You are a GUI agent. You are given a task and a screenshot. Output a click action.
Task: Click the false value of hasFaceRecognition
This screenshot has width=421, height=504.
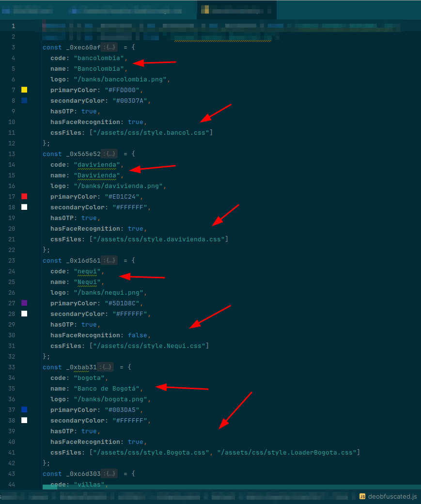coord(138,335)
